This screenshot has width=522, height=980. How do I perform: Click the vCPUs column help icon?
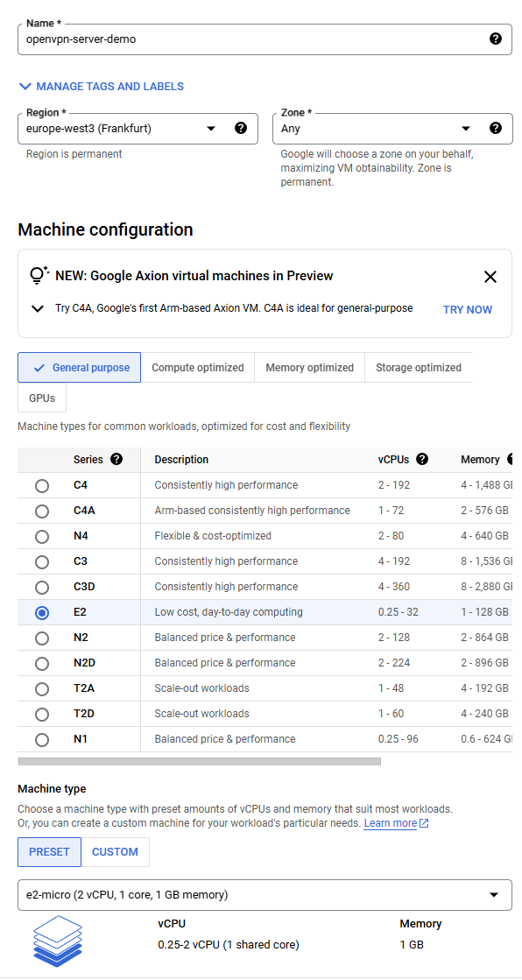pos(422,460)
